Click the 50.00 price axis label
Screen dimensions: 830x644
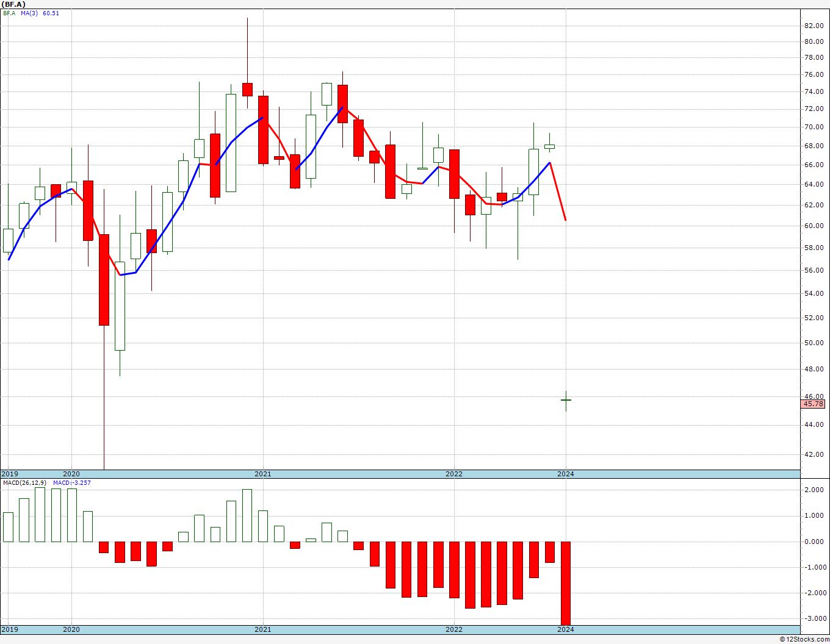(814, 343)
